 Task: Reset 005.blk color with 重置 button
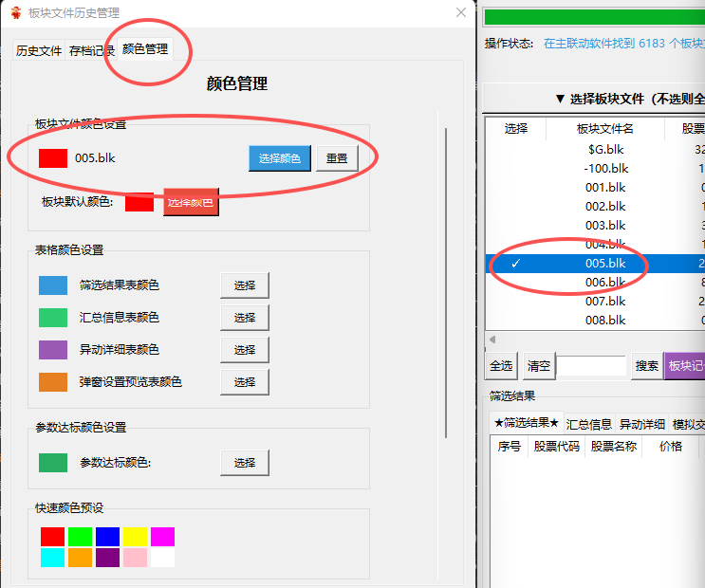point(337,158)
